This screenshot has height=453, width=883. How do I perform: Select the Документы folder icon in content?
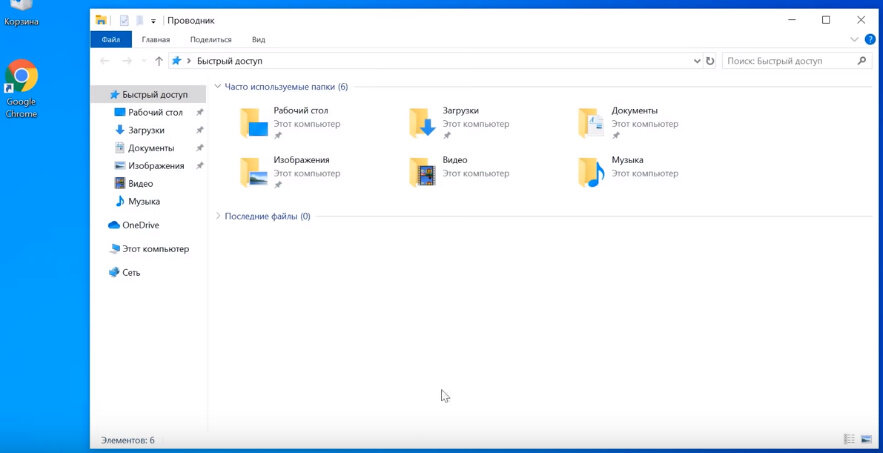coord(591,123)
